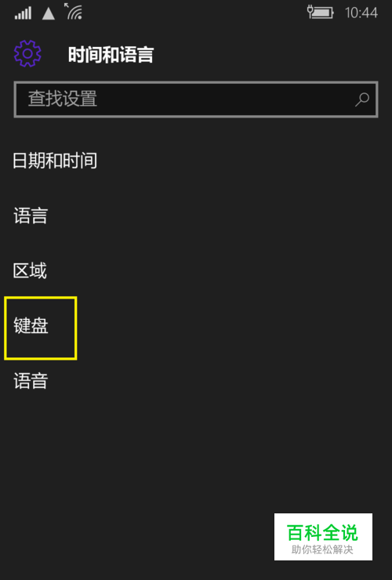Tap the charging battery icon
The image size is (392, 580).
pyautogui.click(x=320, y=13)
